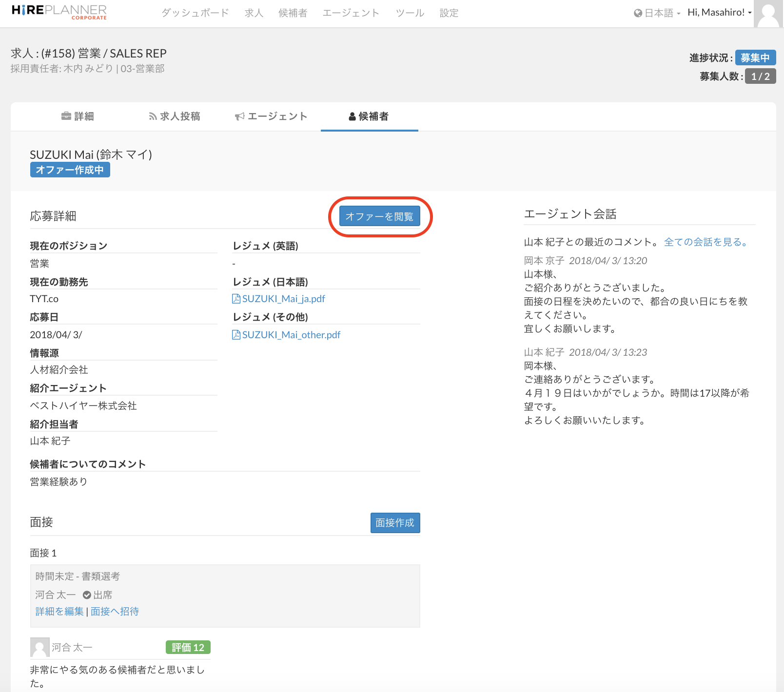Select the 候補者 tab

[369, 116]
